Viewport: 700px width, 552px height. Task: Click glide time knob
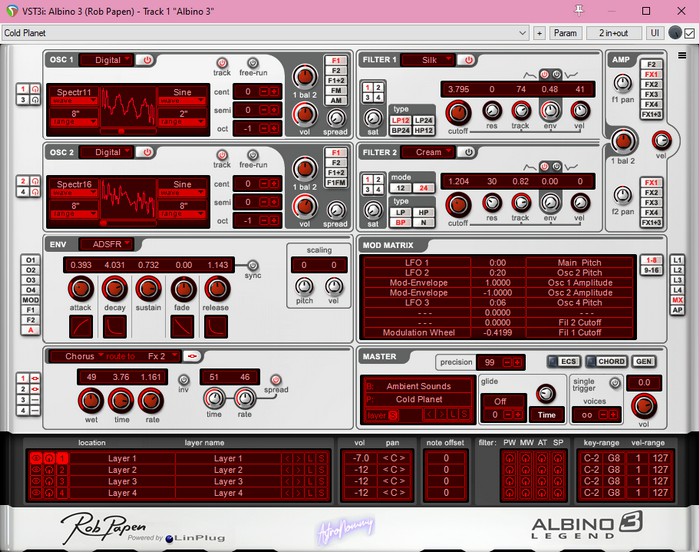[x=546, y=393]
